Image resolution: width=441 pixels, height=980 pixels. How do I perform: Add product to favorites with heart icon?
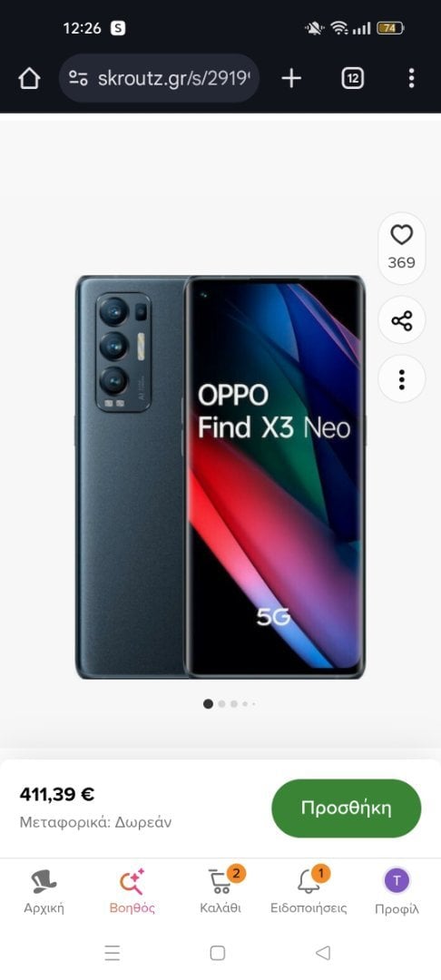click(402, 236)
